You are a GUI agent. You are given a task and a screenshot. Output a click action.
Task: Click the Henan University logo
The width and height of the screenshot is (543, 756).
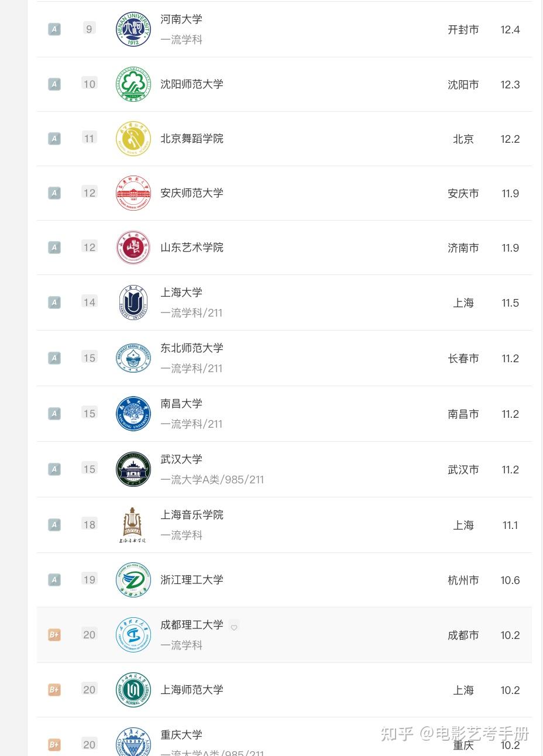point(133,29)
